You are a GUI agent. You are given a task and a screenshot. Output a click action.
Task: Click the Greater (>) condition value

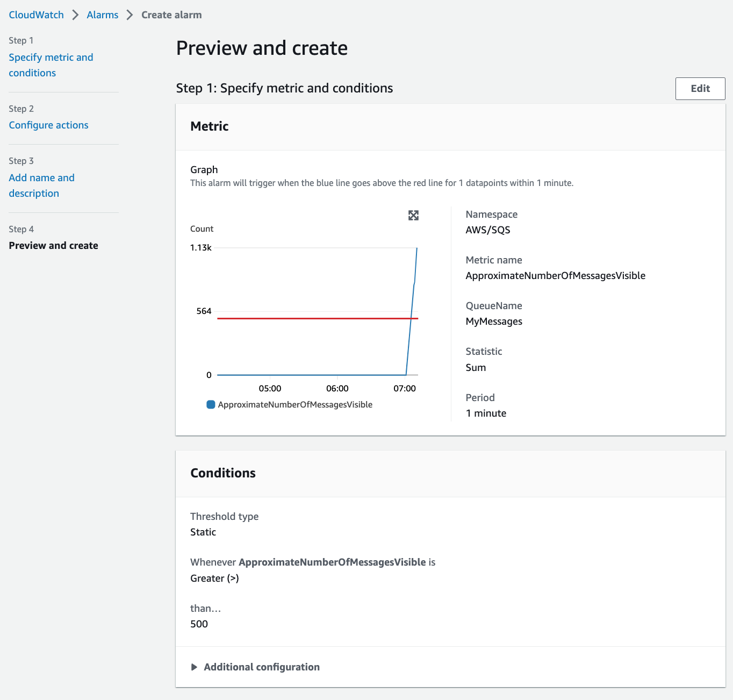pyautogui.click(x=214, y=578)
